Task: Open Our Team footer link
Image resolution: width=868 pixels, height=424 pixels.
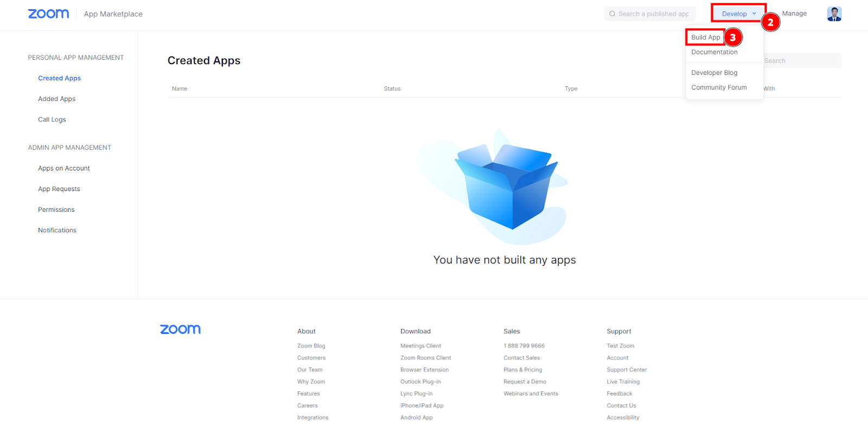Action: point(310,370)
